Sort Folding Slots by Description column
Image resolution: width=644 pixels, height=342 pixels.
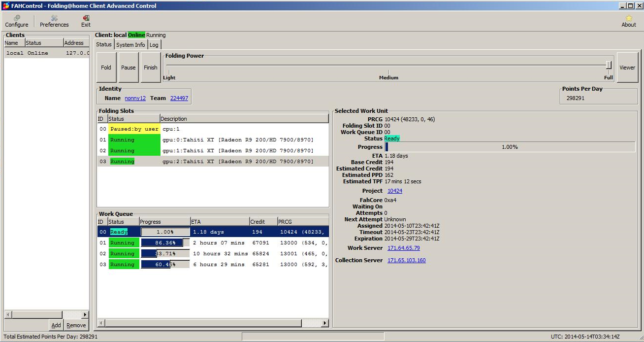coord(244,119)
